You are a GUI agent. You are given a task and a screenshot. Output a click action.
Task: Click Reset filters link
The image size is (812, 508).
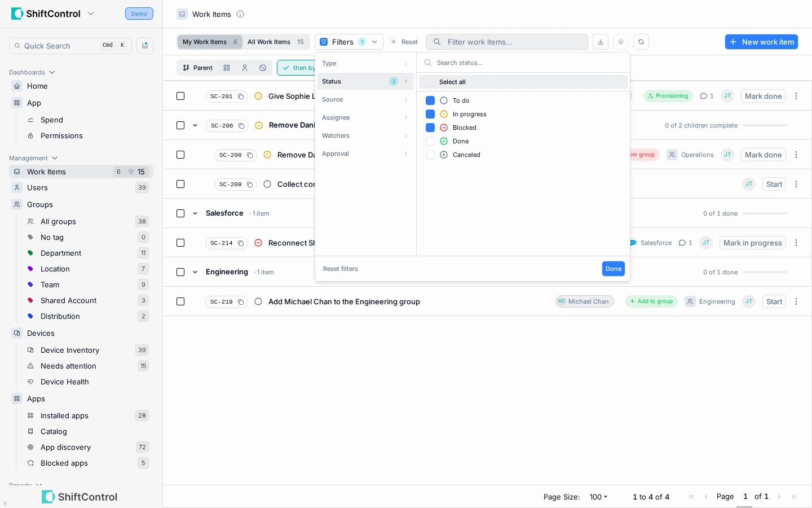pyautogui.click(x=341, y=269)
